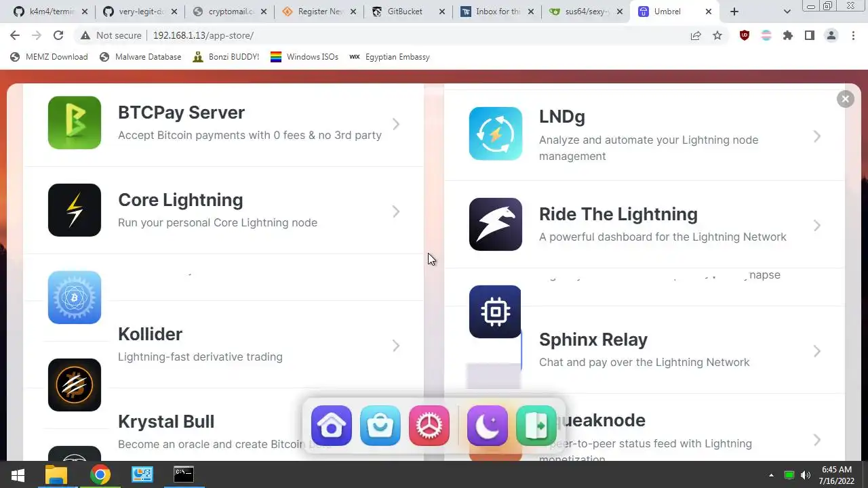The image size is (868, 488).
Task: Open Settings gear in the dock
Action: [x=429, y=426]
